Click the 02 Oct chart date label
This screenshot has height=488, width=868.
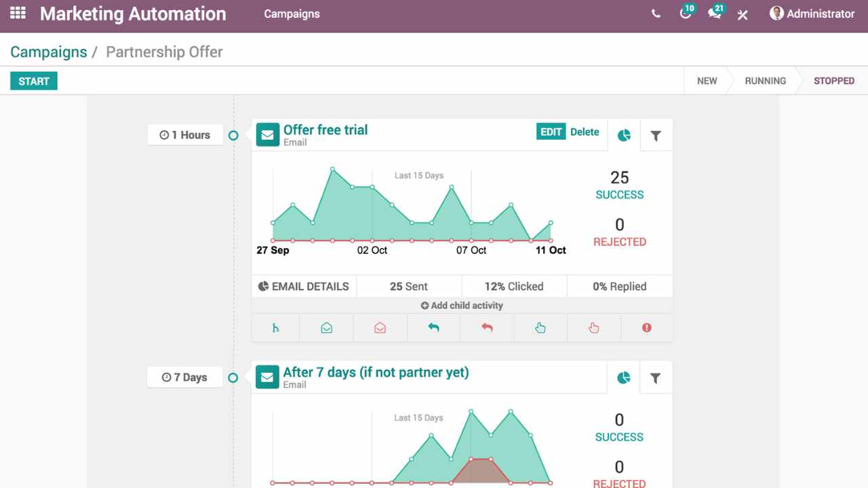click(x=372, y=250)
